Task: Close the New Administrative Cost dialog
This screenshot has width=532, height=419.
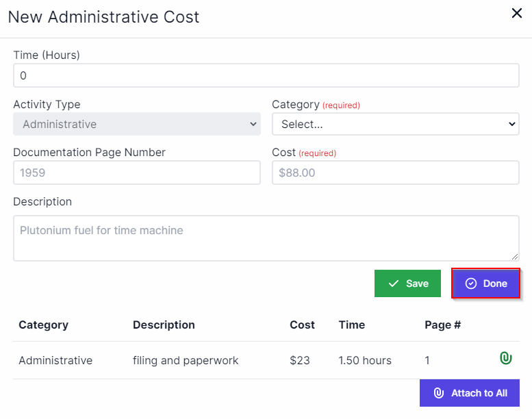Action: click(517, 14)
